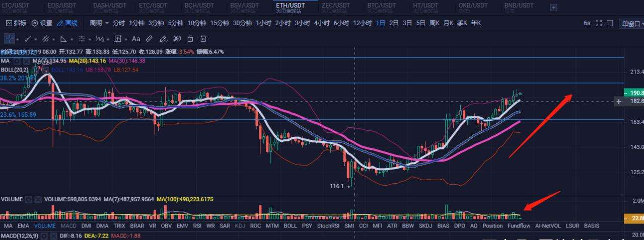Select the ruler measurement tool

click(x=149, y=39)
